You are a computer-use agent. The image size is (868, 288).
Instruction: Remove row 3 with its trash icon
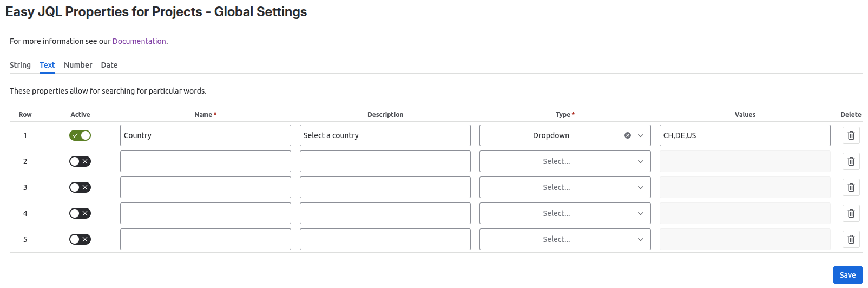tap(851, 187)
